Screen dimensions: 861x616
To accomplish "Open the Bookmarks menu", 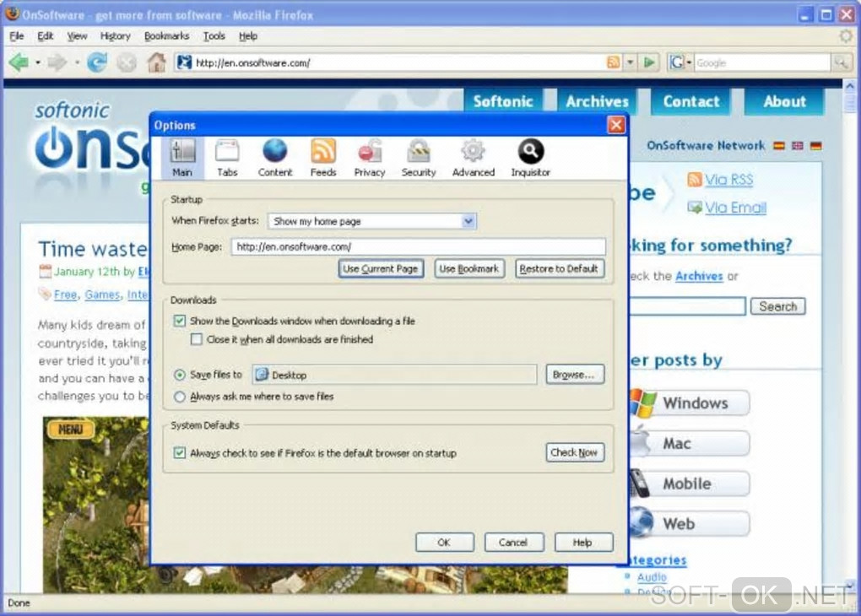I will 166,36.
